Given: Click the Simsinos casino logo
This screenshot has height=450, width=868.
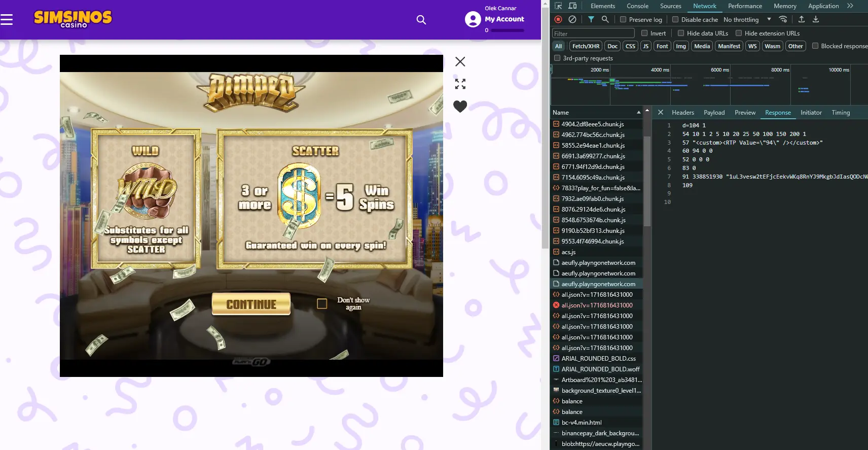Looking at the screenshot, I should click(73, 19).
